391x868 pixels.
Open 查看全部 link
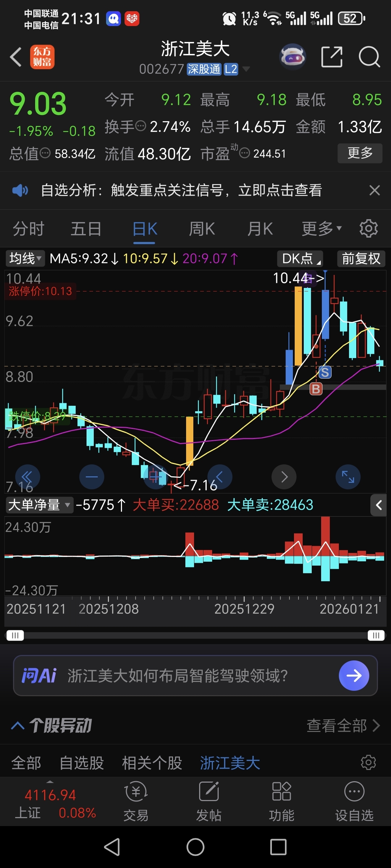click(x=343, y=725)
